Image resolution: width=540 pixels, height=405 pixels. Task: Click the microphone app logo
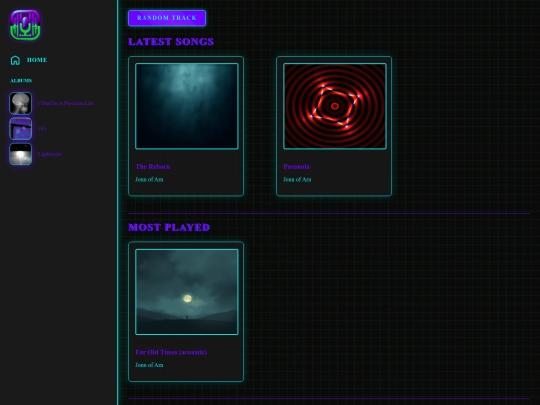(x=25, y=25)
